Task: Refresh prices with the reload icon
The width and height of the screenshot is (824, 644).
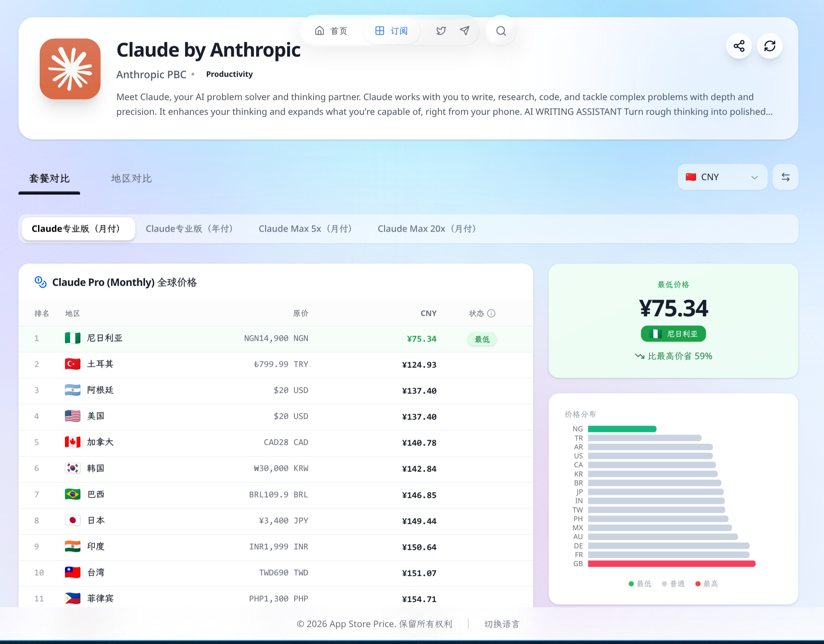Action: click(x=770, y=46)
